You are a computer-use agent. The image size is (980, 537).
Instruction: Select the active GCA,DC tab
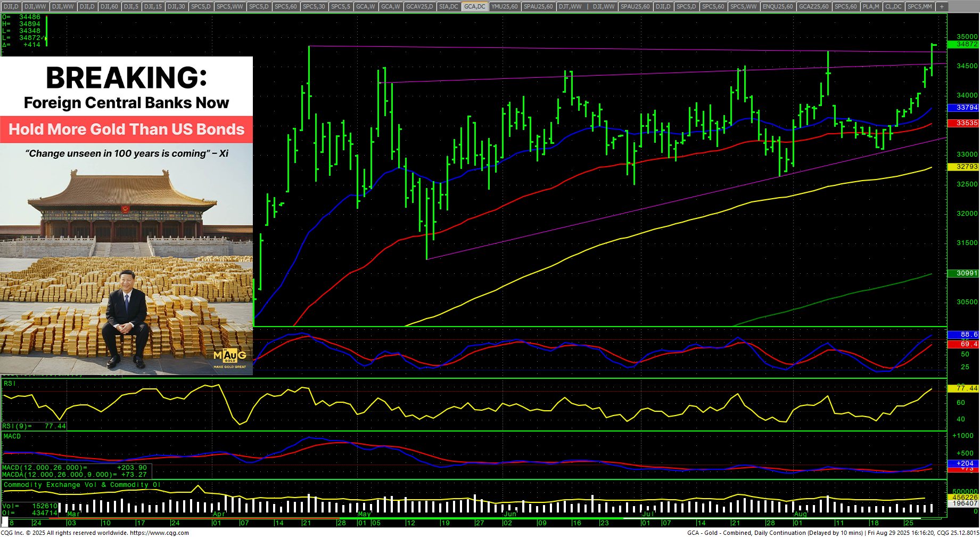point(475,6)
